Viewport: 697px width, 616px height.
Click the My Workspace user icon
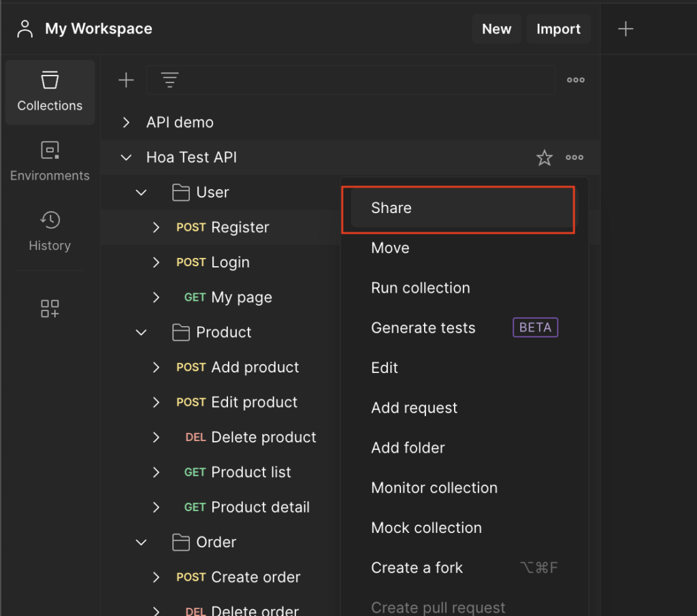(25, 29)
